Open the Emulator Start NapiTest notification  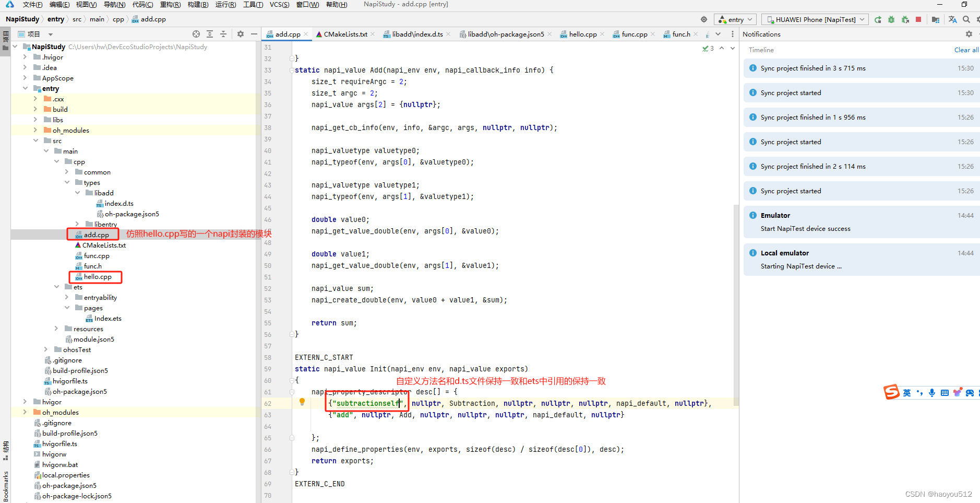click(x=861, y=221)
